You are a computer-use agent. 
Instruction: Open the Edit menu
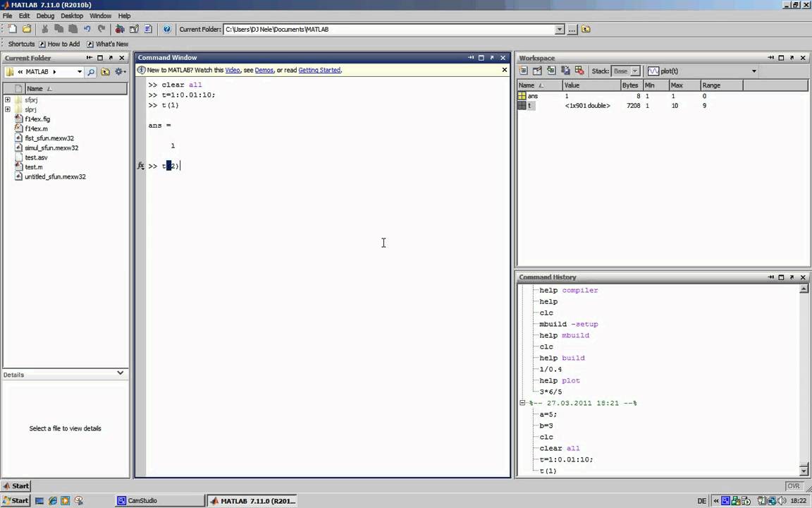tap(24, 16)
